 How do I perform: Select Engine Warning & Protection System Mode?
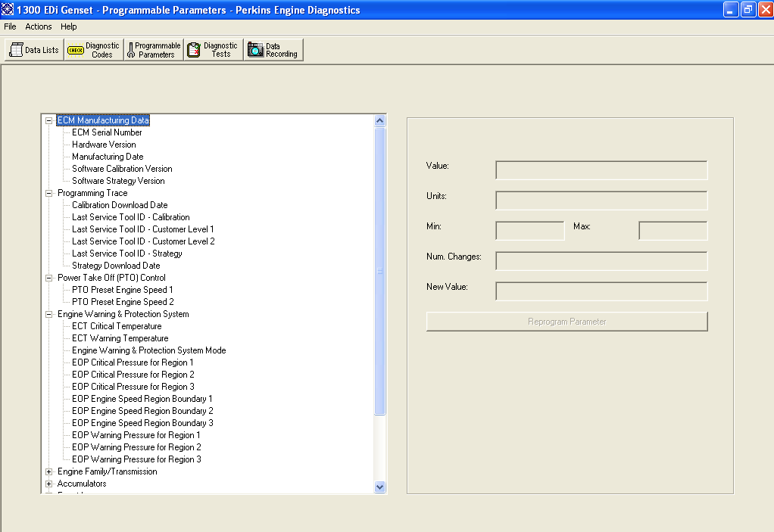(149, 350)
